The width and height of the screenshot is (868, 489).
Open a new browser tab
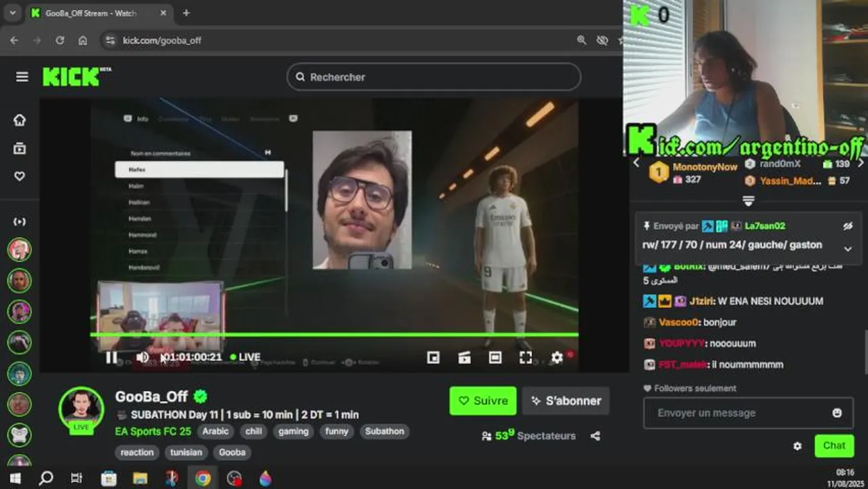click(x=186, y=13)
